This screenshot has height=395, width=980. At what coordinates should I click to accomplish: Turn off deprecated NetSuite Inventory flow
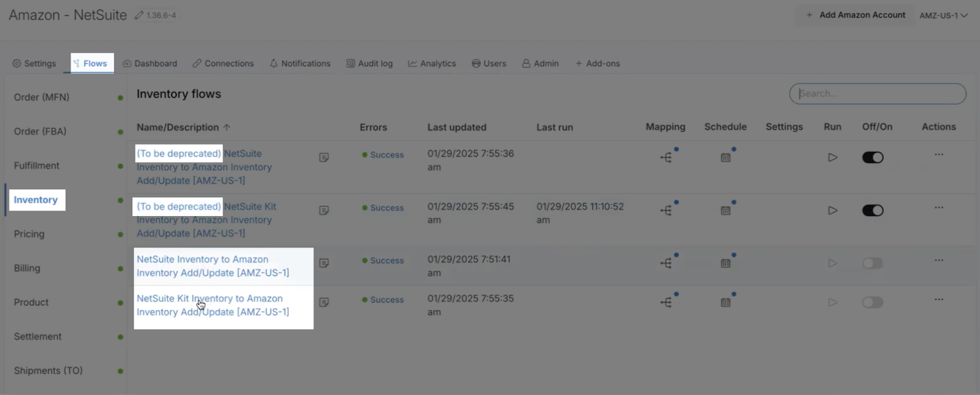pyautogui.click(x=873, y=157)
